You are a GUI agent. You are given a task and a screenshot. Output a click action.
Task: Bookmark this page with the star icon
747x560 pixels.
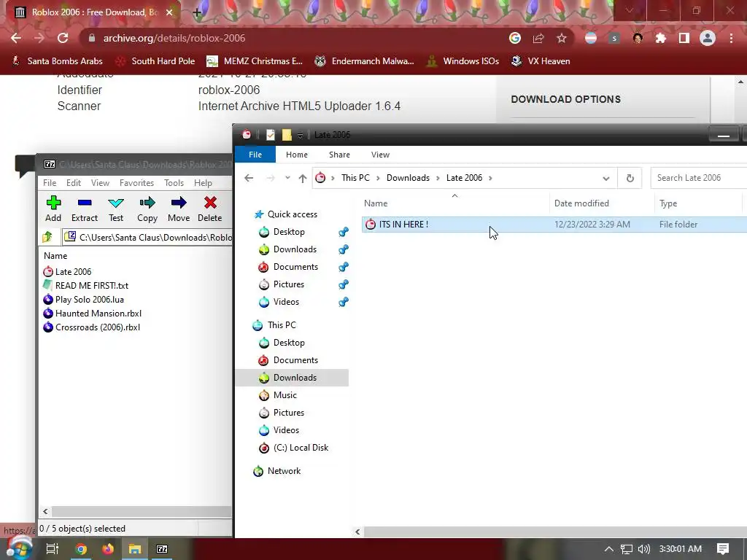[562, 38]
